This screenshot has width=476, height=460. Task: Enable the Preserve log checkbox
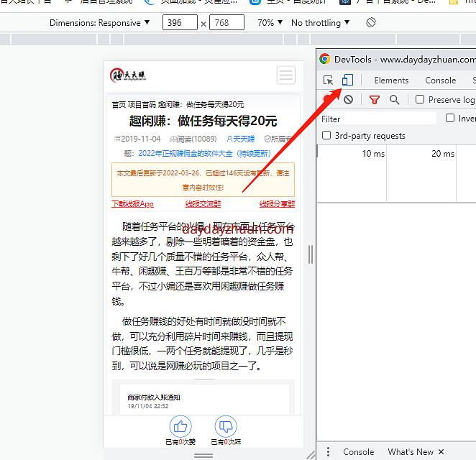pos(420,99)
